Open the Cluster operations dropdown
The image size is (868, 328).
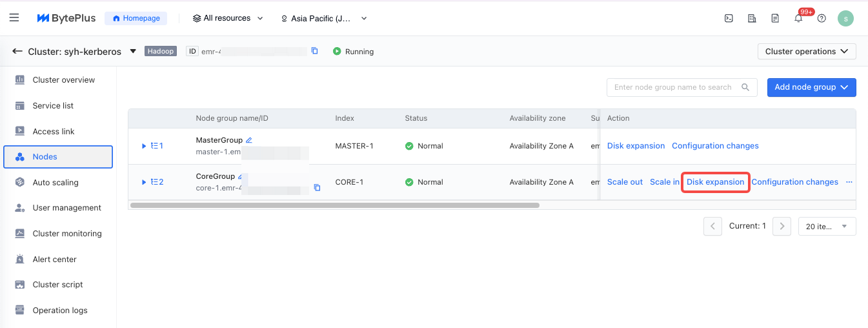pos(806,52)
